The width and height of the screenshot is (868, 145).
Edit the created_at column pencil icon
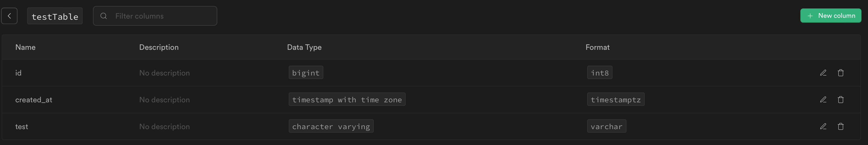tap(823, 99)
